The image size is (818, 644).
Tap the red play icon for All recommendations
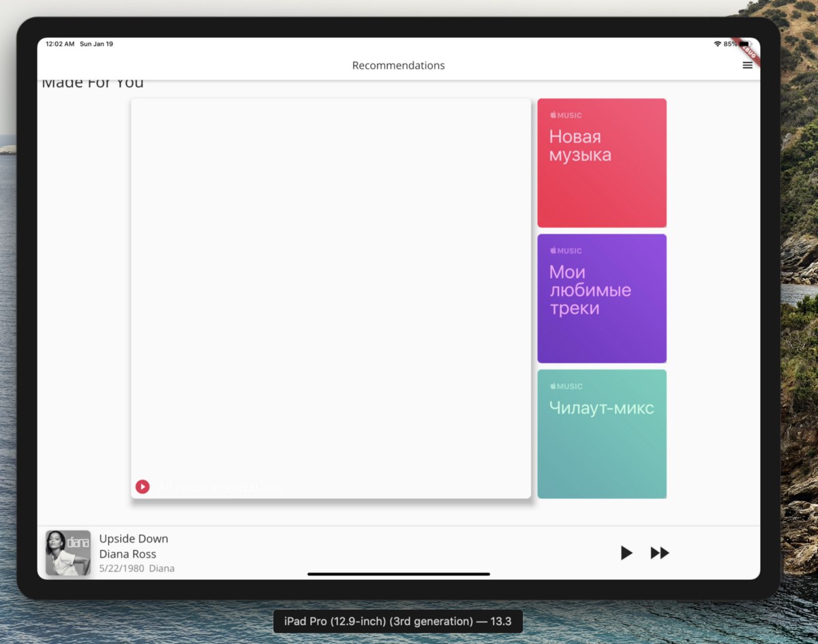[142, 487]
